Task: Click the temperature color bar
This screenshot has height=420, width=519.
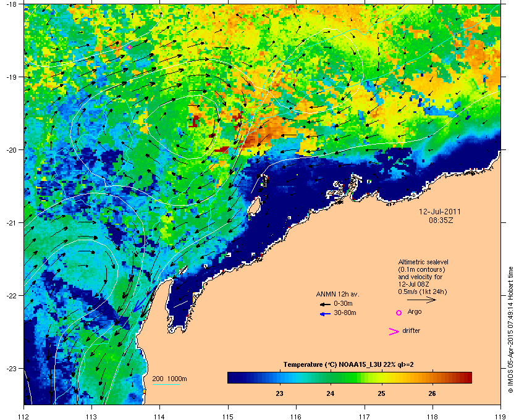Action: pos(350,377)
